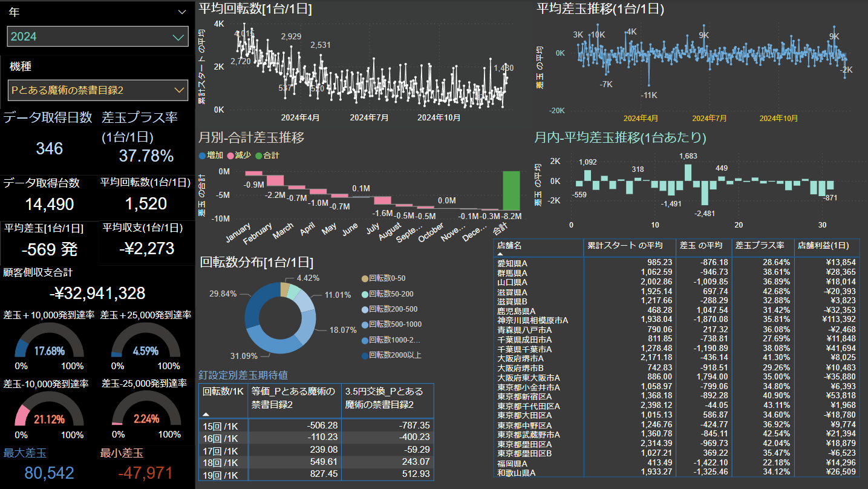868x489 pixels.
Task: Click the sort arrow under 回転数/1K
Action: (206, 414)
